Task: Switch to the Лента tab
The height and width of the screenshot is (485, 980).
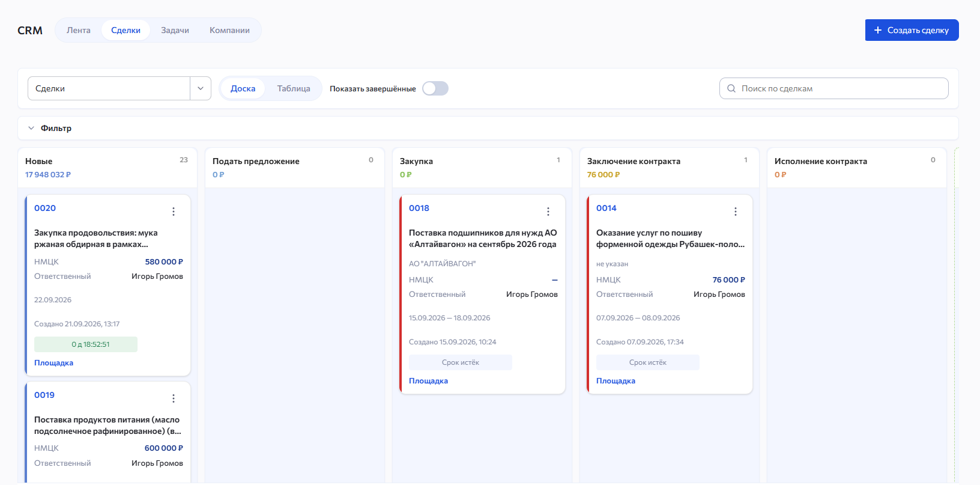Action: (x=79, y=30)
